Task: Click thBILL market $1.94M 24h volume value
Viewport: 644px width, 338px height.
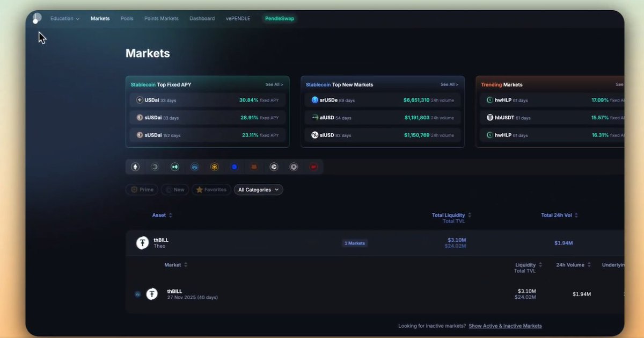Action: pos(582,294)
